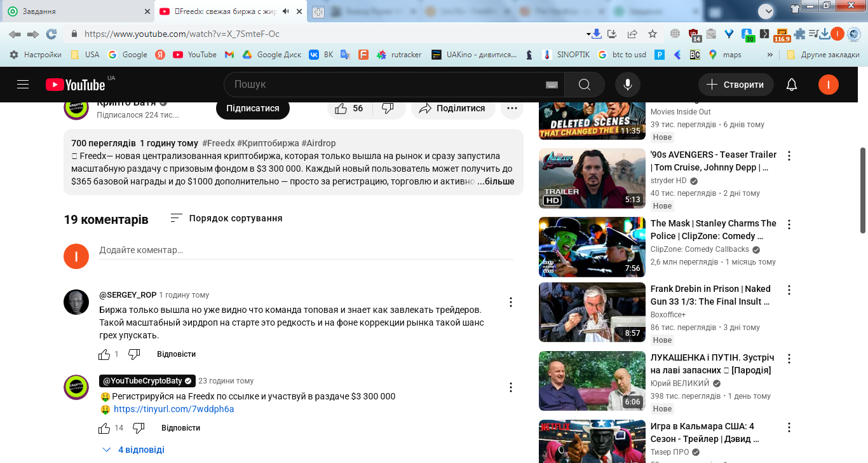Screen dimensions: 868x463
Task: Click the magnifier search button
Action: pyautogui.click(x=585, y=85)
